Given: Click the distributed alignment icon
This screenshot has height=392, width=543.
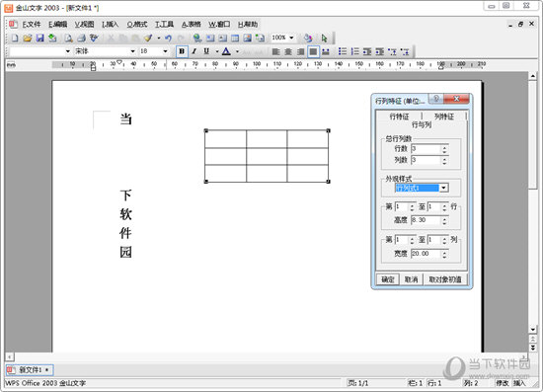Looking at the screenshot, I should [x=326, y=51].
